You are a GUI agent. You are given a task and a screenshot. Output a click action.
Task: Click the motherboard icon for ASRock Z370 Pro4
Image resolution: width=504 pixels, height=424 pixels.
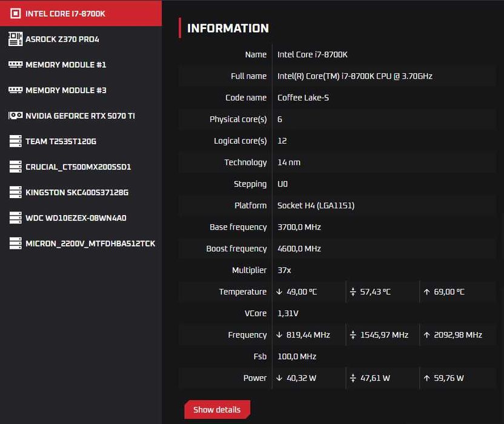[15, 39]
